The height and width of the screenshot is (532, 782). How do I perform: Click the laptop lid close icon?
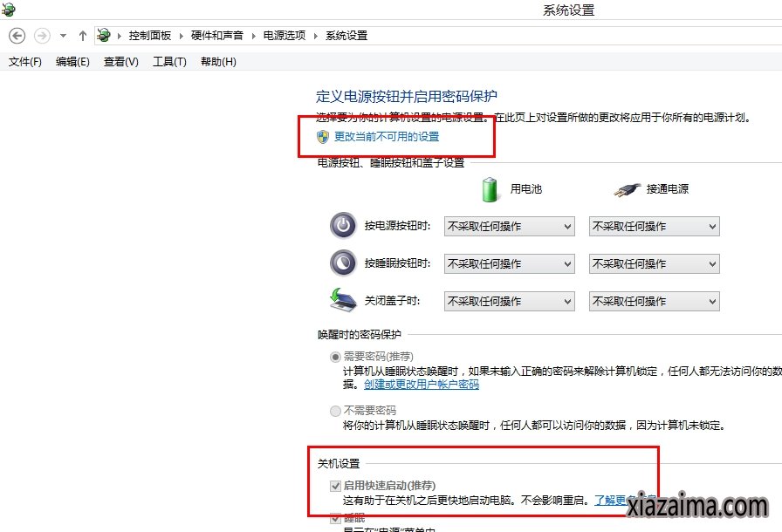(343, 300)
